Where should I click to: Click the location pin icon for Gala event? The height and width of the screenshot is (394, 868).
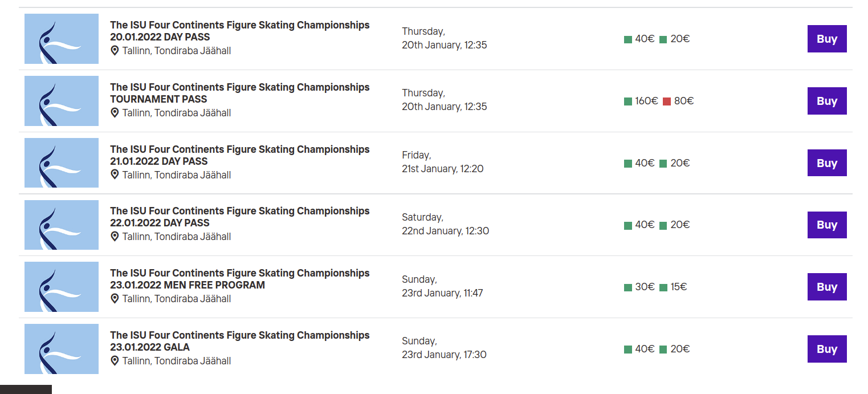[115, 361]
